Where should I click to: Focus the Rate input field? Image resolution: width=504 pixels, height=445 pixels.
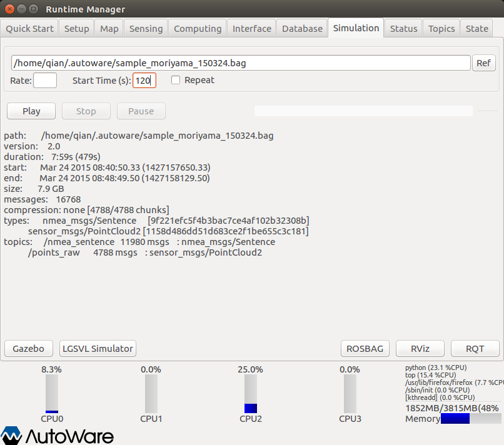45,81
